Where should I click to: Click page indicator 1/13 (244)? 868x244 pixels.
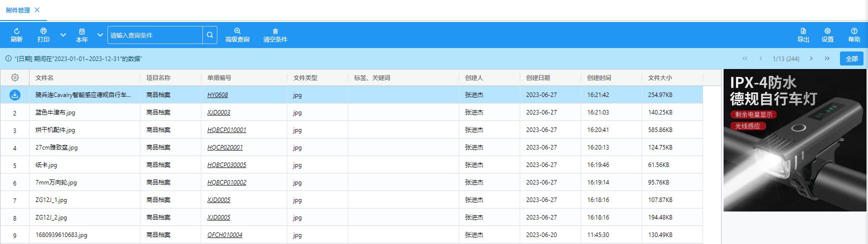[786, 58]
